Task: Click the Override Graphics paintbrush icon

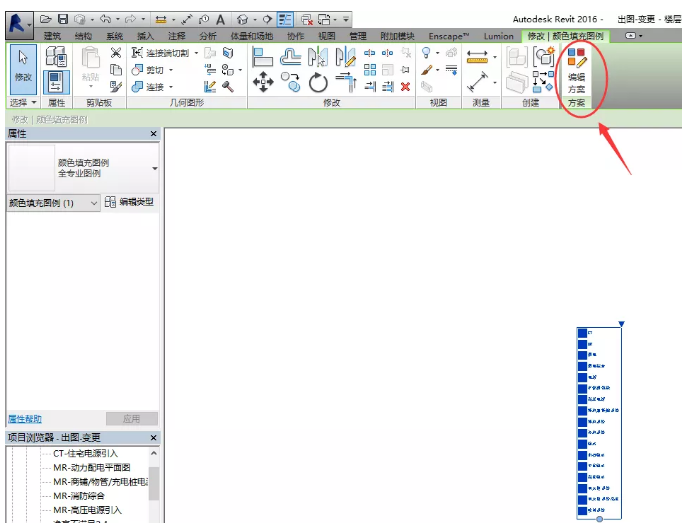Action: pos(426,70)
